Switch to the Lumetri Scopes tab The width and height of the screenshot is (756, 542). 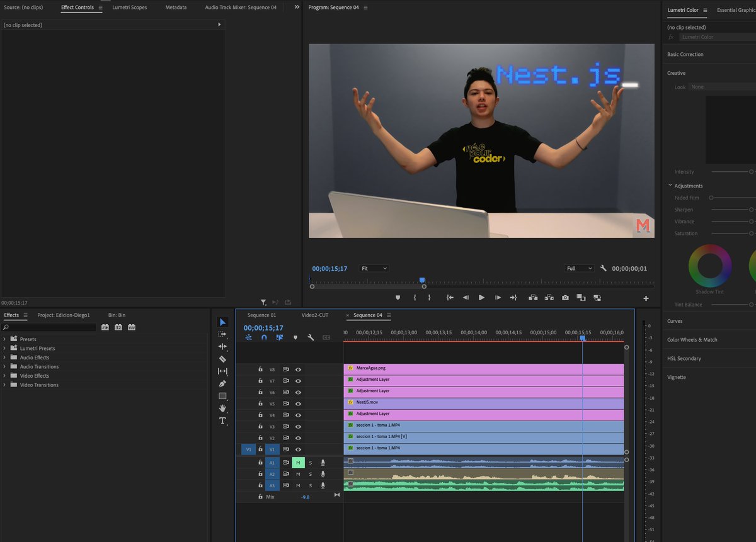click(x=129, y=8)
